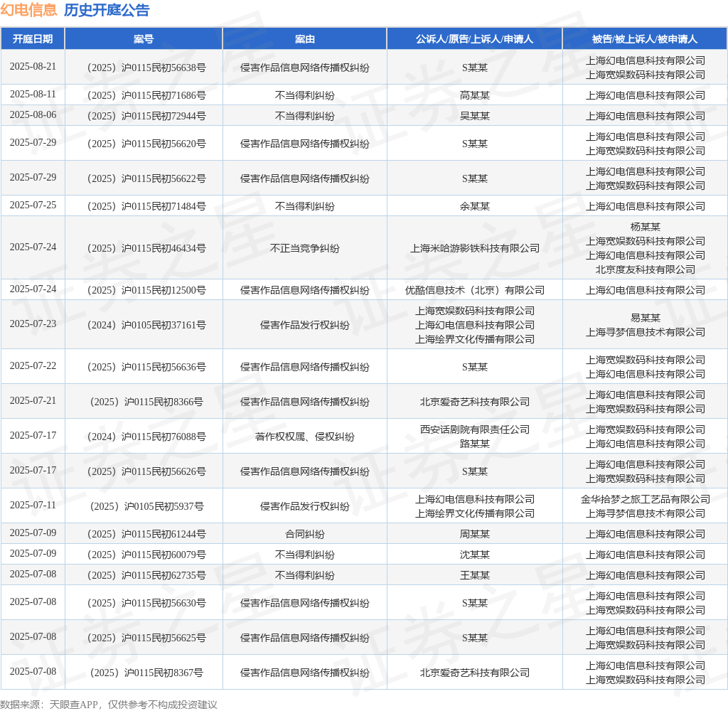Viewport: 728px width, 711px height.
Task: Click 北京爱奇艺科技有限公司 in 2025-07-08 row
Action: pos(474,673)
